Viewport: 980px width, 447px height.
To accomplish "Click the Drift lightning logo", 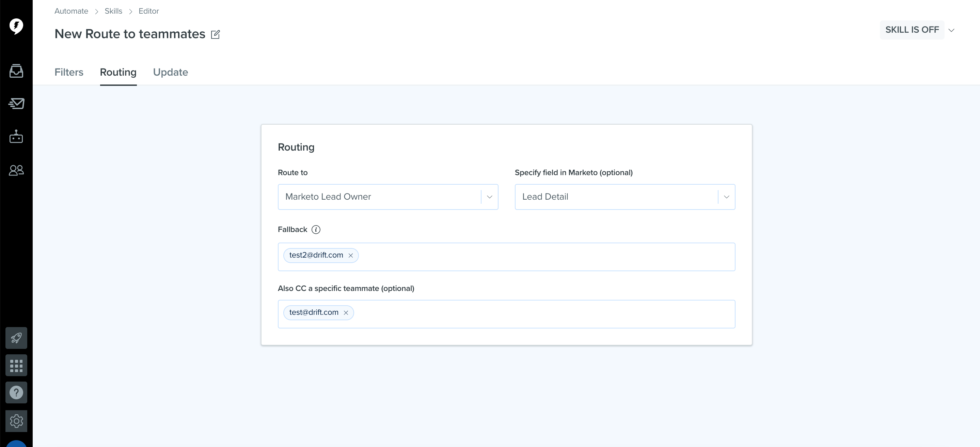I will (x=16, y=26).
